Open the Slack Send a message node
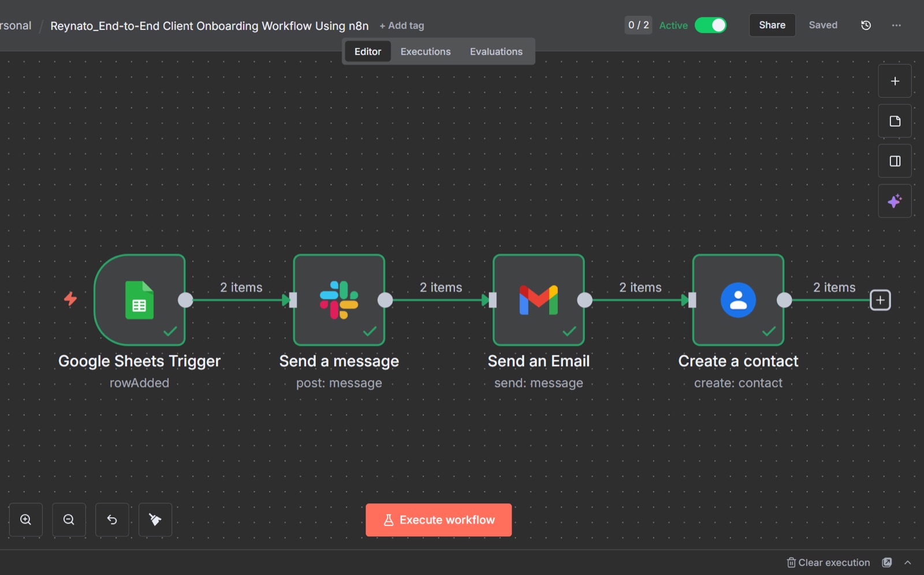Image resolution: width=924 pixels, height=575 pixels. pos(339,300)
